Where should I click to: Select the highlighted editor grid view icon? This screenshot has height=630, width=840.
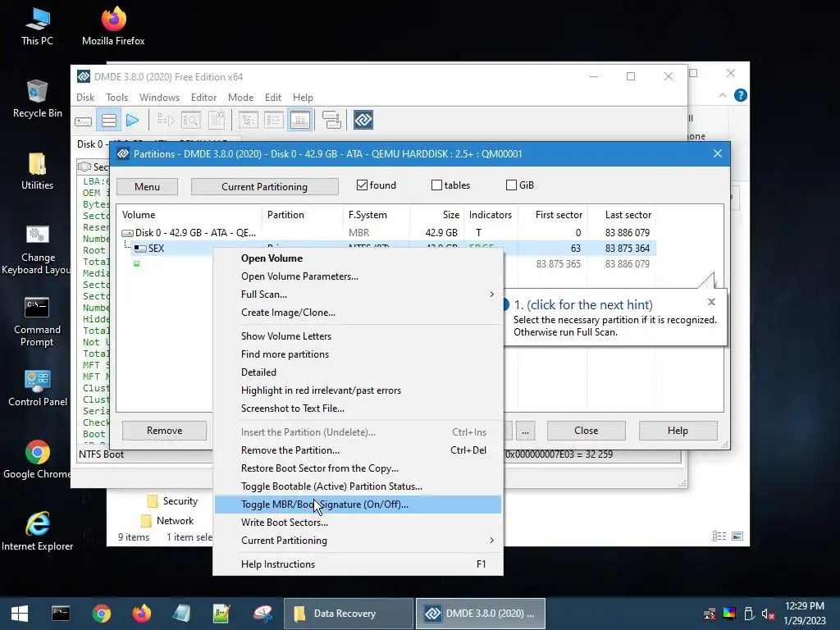coord(300,121)
